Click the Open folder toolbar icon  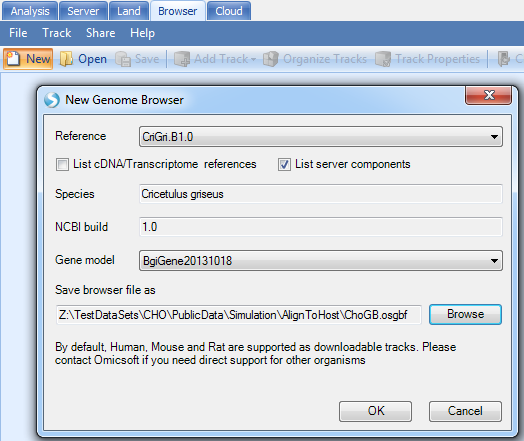[66, 59]
